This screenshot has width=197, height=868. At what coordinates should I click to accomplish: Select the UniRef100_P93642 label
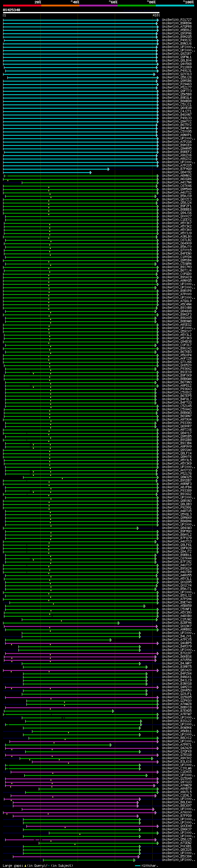click(176, 369)
